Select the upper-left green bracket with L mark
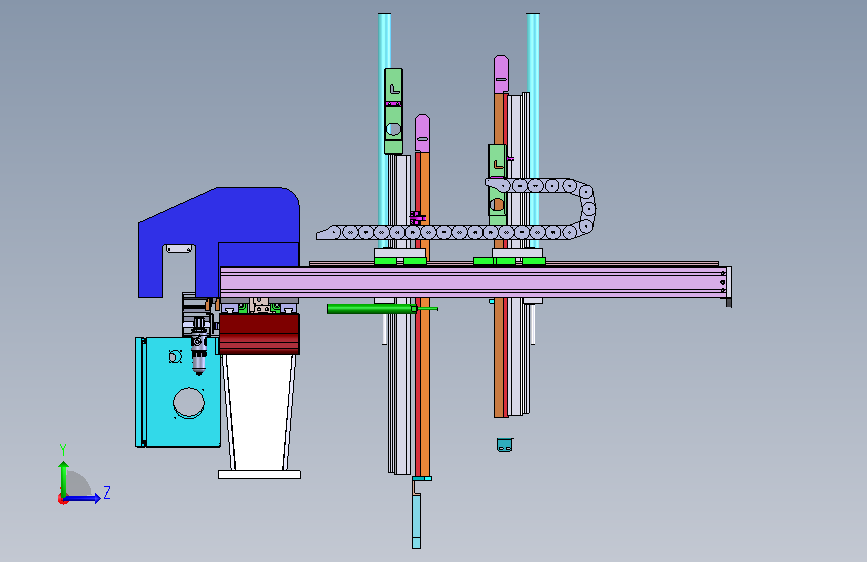The image size is (867, 562). click(393, 111)
